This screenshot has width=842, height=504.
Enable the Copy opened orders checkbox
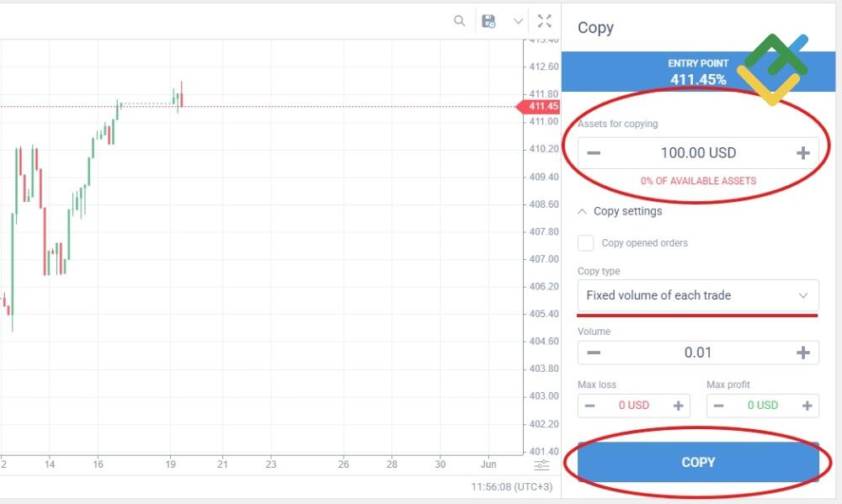pyautogui.click(x=586, y=242)
